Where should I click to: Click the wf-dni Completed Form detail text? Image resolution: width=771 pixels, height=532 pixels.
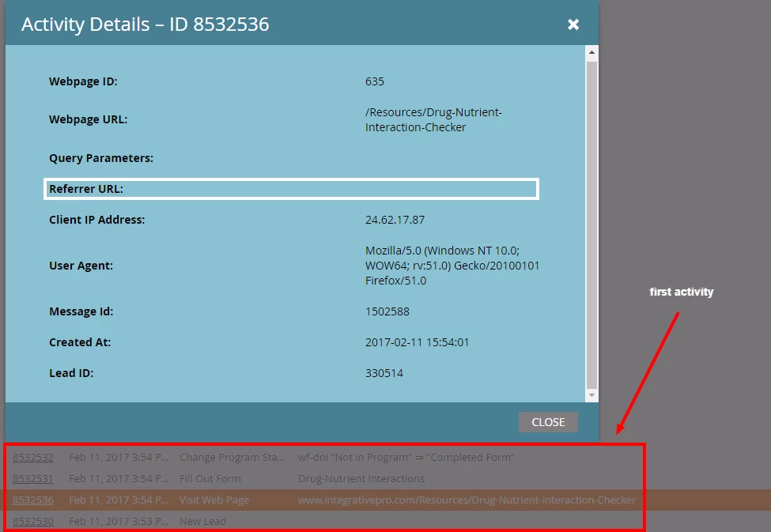coord(406,457)
